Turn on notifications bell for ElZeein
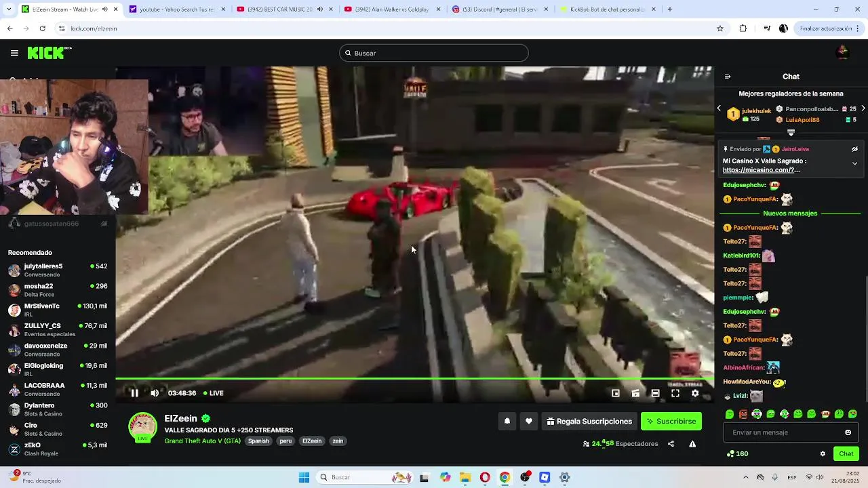This screenshot has width=868, height=488. 507,421
